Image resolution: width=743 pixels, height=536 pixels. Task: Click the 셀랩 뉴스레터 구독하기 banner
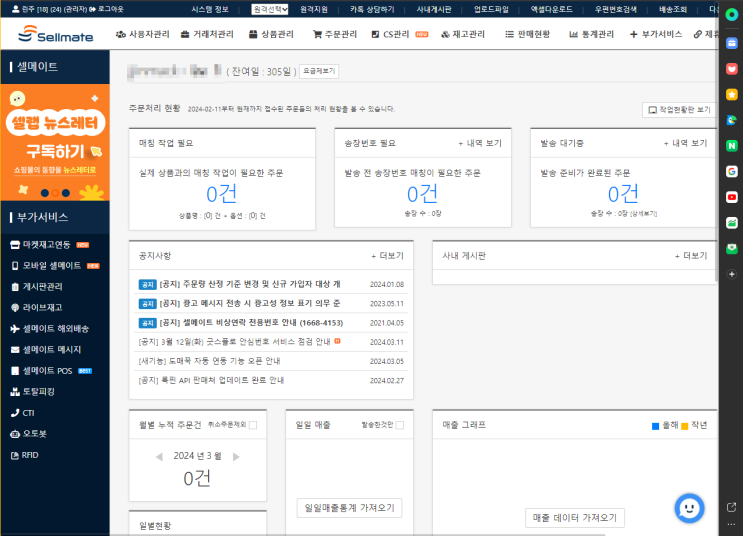click(55, 142)
